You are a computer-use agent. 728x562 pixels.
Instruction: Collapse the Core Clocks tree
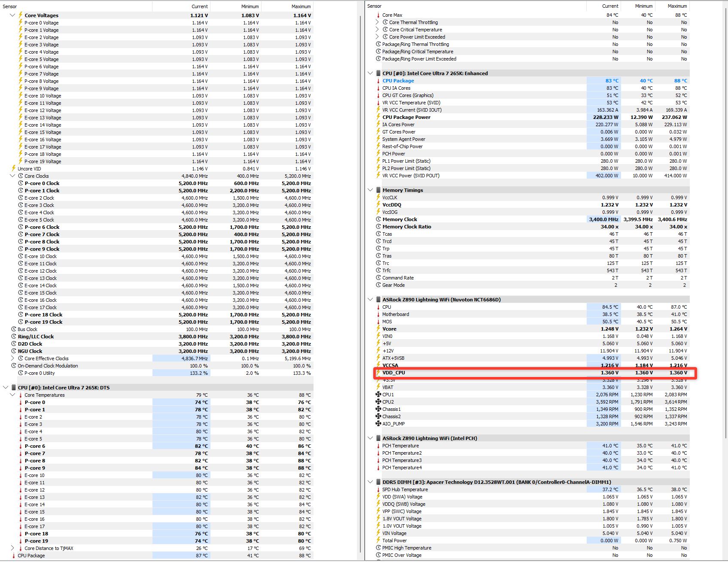(12, 176)
